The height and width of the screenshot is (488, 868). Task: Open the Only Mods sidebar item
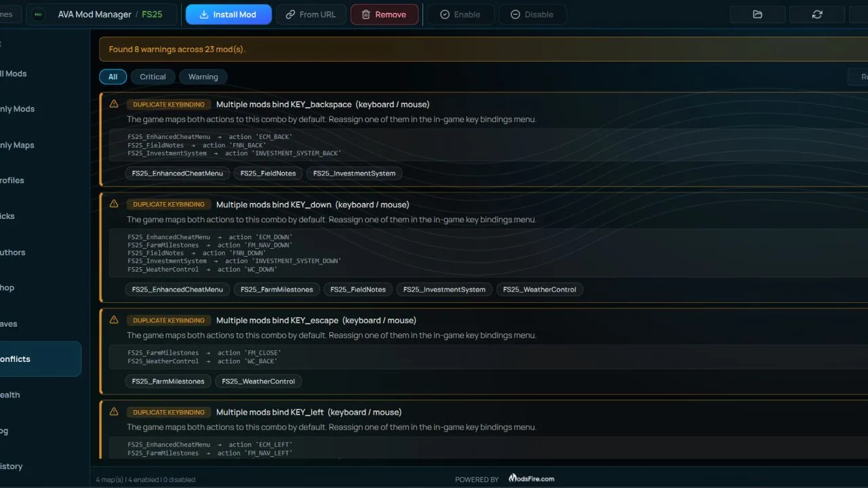click(41, 109)
